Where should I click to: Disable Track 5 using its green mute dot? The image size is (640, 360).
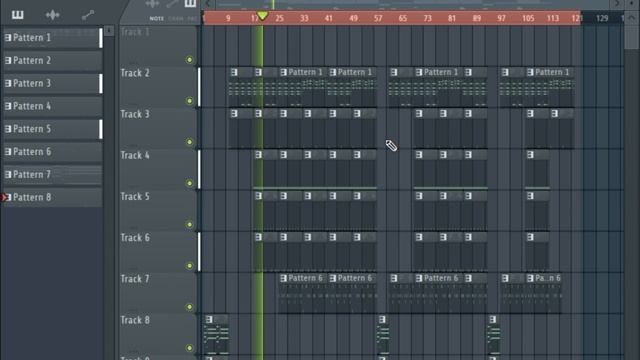pos(189,224)
